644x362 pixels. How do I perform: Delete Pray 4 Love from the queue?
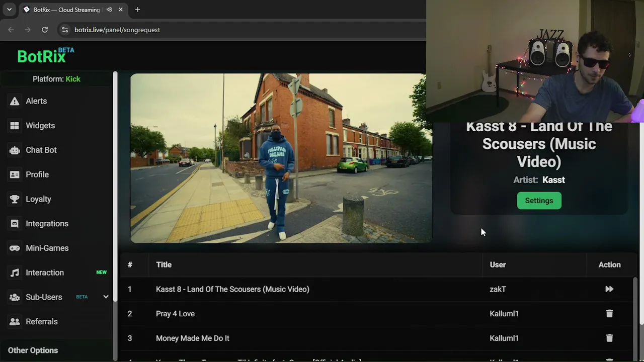609,314
